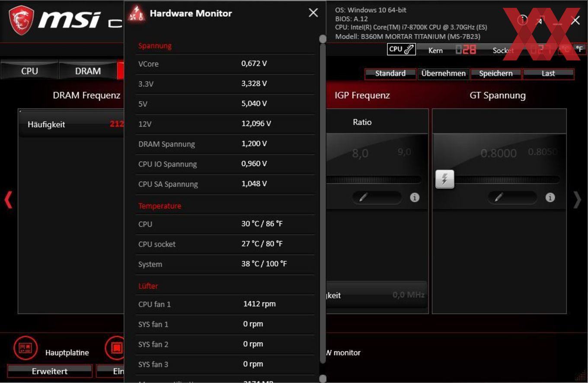Click the Modell B360M MORTAR TITANIUM text
The height and width of the screenshot is (383, 588).
point(408,37)
